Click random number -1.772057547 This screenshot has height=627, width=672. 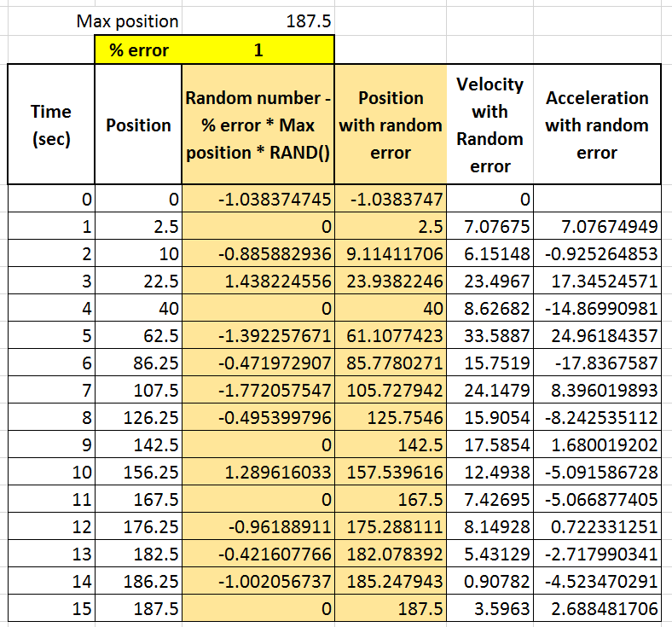pyautogui.click(x=258, y=390)
